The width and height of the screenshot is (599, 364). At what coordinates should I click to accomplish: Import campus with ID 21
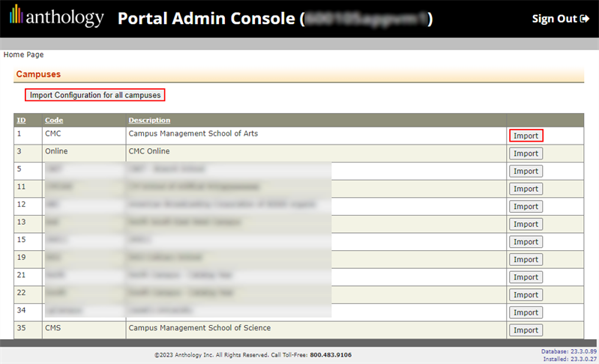526,277
